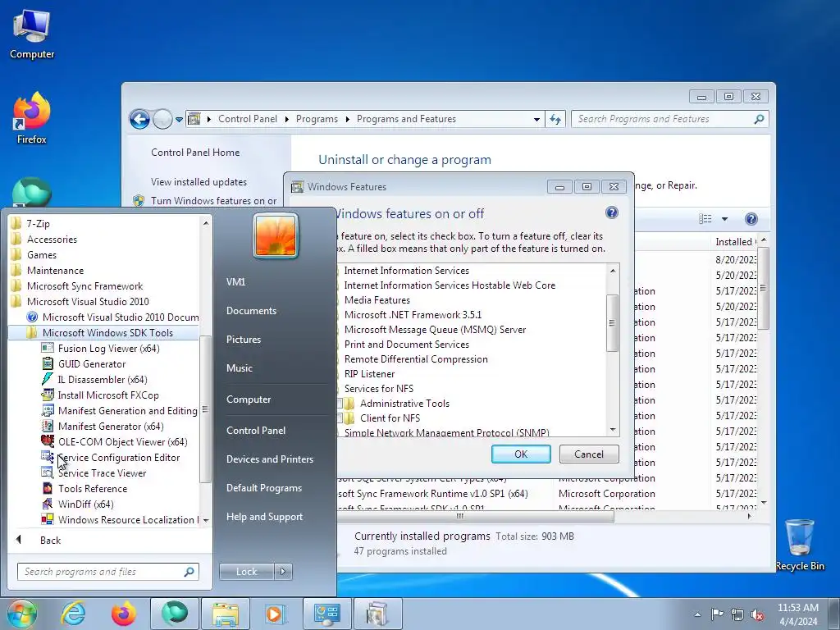Click View installed updates link
This screenshot has width=840, height=630.
(199, 181)
